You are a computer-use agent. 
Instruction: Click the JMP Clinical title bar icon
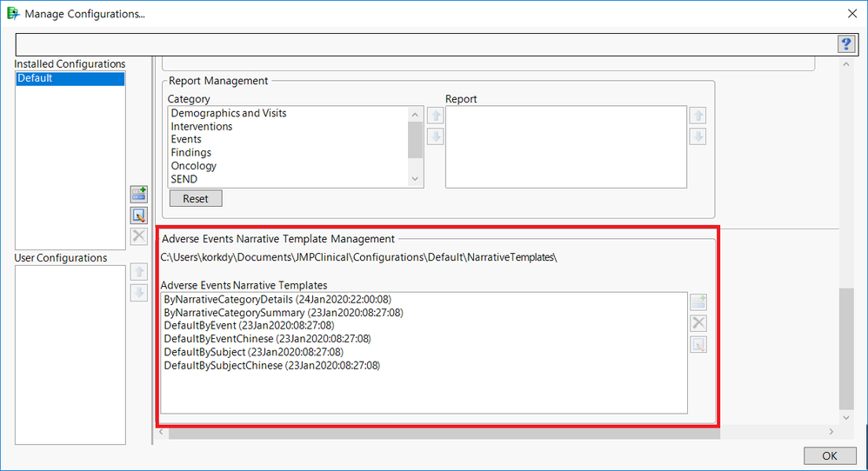[13, 13]
